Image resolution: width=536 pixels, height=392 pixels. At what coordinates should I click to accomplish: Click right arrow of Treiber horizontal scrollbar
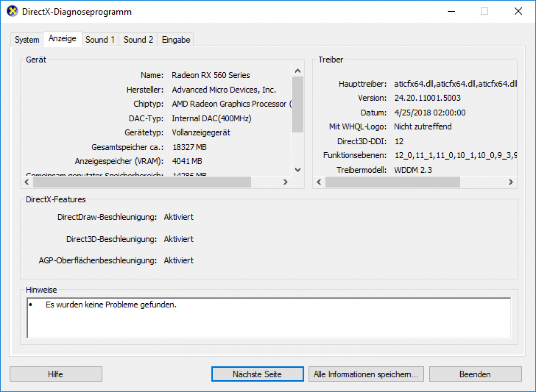coord(510,182)
